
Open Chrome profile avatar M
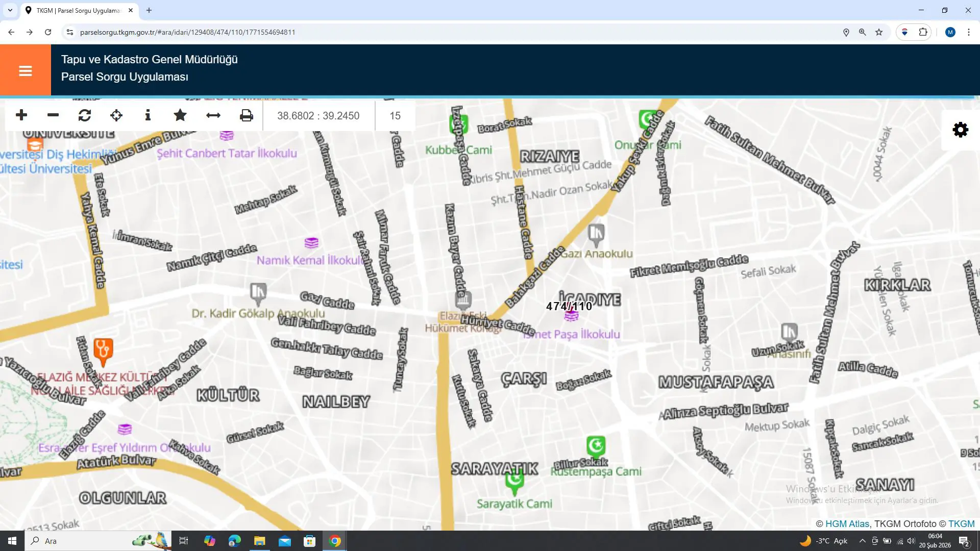coord(950,32)
